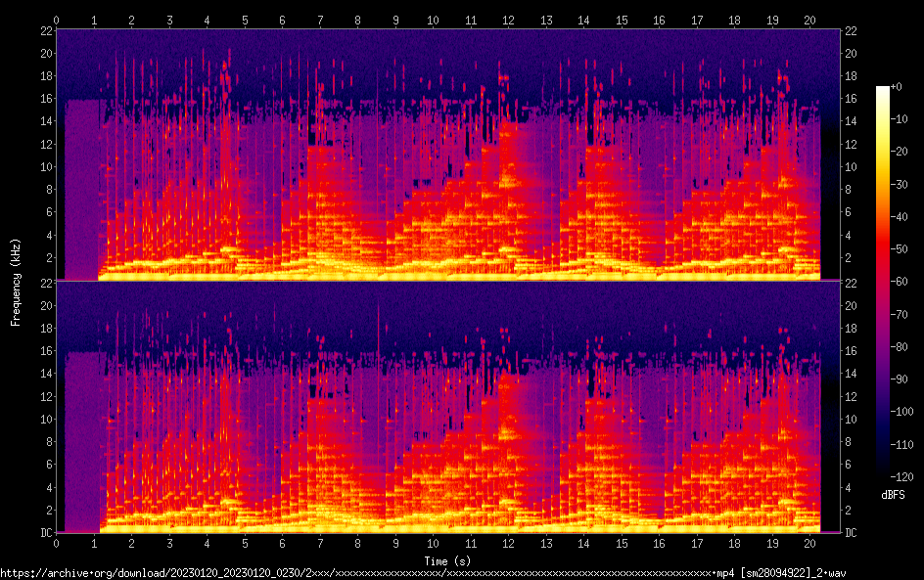Select the 10 second mark on bottom time axis
The width and height of the screenshot is (924, 580).
click(x=434, y=542)
